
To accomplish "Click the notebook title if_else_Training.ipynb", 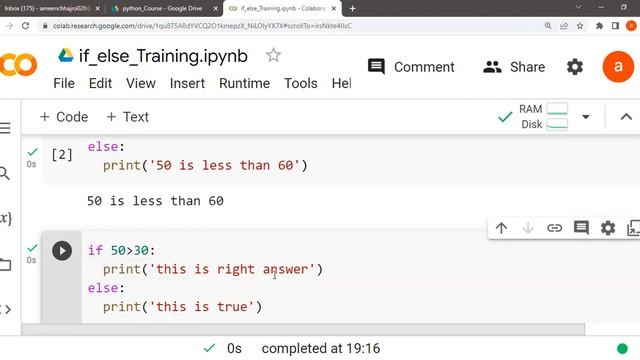I will 163,56.
